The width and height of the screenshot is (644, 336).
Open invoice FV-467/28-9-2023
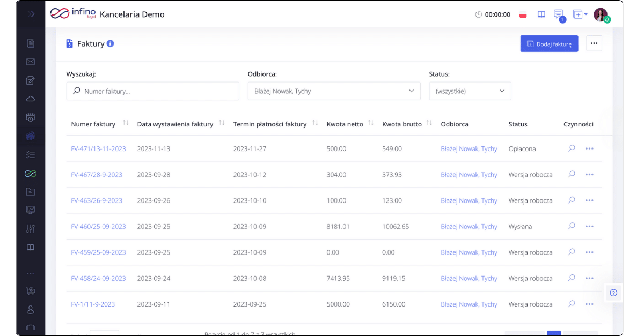(x=97, y=175)
